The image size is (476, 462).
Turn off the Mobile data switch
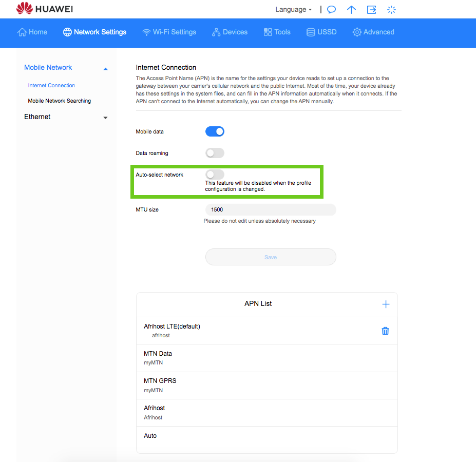(x=215, y=131)
